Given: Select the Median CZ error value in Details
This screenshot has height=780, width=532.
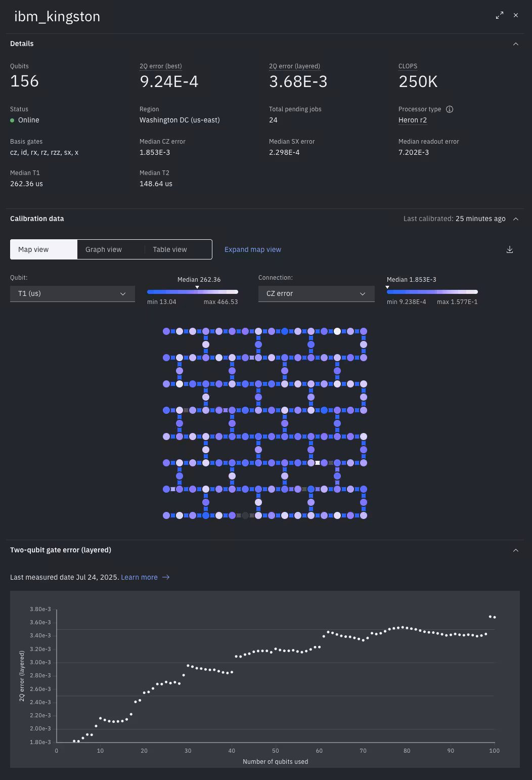Looking at the screenshot, I should (x=155, y=153).
